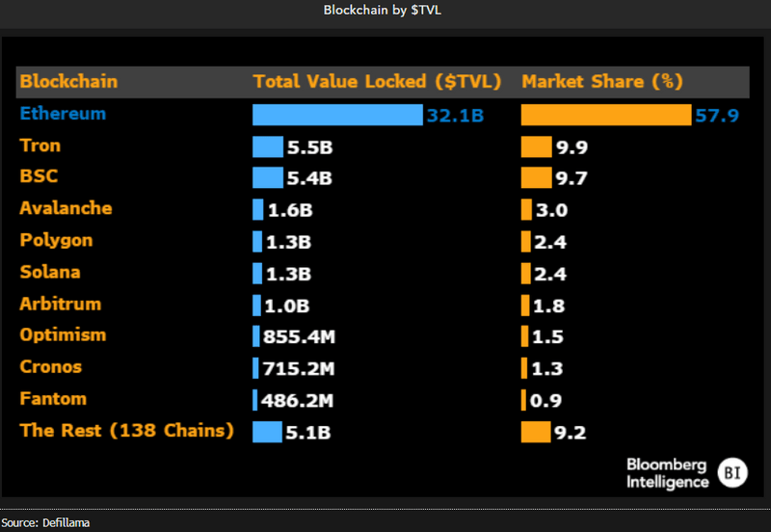Click Polygon's 2.4 market share value
Image resolution: width=771 pixels, height=532 pixels.
point(550,243)
